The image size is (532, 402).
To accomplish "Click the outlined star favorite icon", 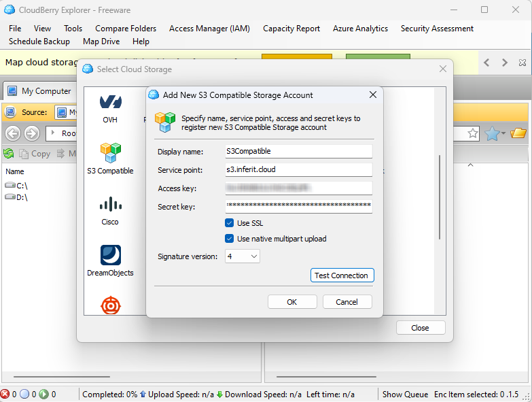I will pyautogui.click(x=473, y=133).
